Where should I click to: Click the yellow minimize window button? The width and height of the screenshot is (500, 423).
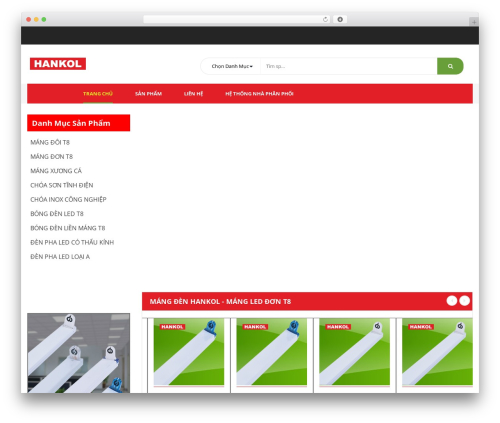(x=36, y=20)
